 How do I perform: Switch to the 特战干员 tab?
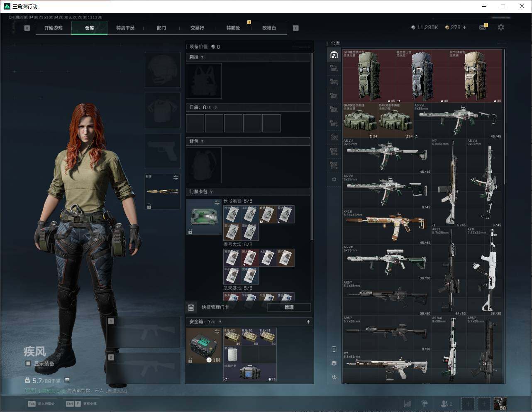(x=125, y=28)
